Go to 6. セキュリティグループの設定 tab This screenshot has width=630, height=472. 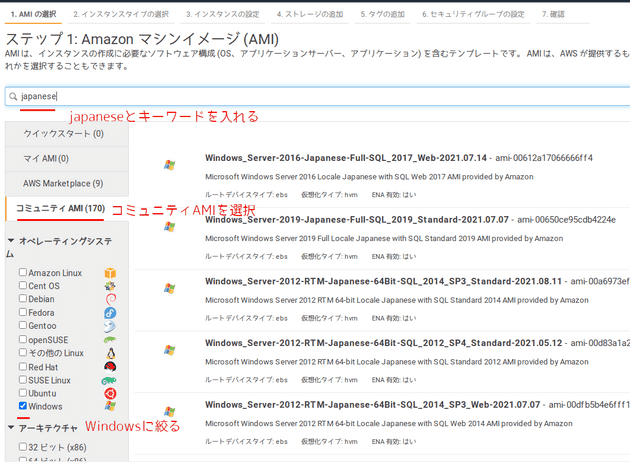(473, 14)
